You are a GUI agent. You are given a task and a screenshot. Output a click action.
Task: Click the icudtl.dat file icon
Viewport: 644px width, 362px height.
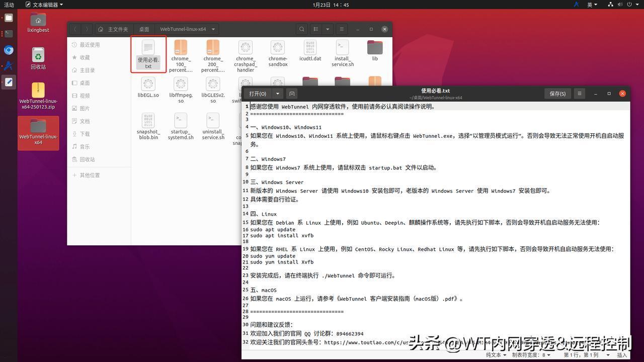pyautogui.click(x=310, y=48)
